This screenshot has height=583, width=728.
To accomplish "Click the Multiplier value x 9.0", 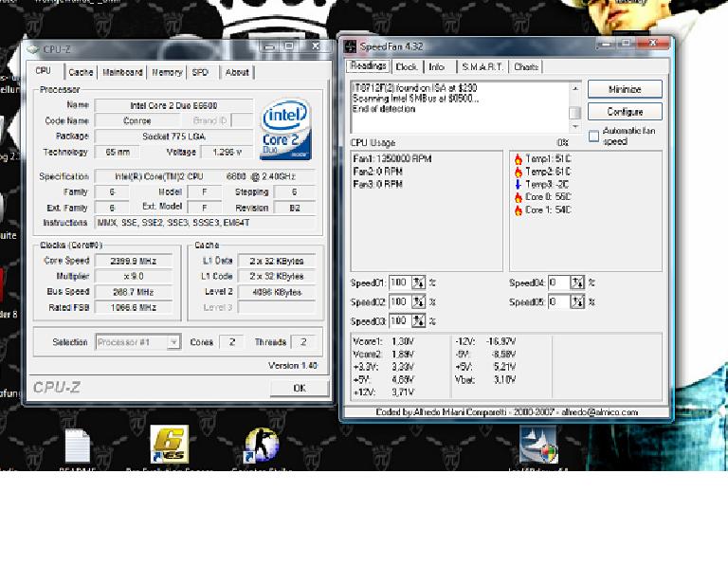I will (134, 276).
